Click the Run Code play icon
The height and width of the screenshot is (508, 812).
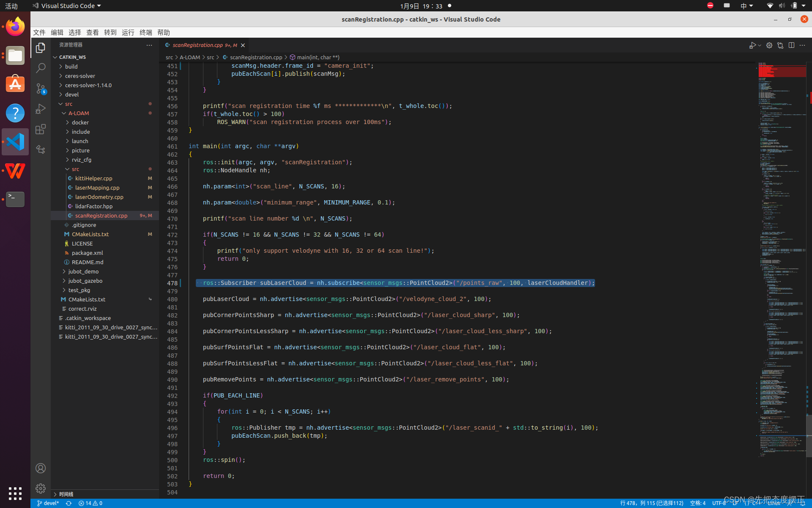click(752, 45)
